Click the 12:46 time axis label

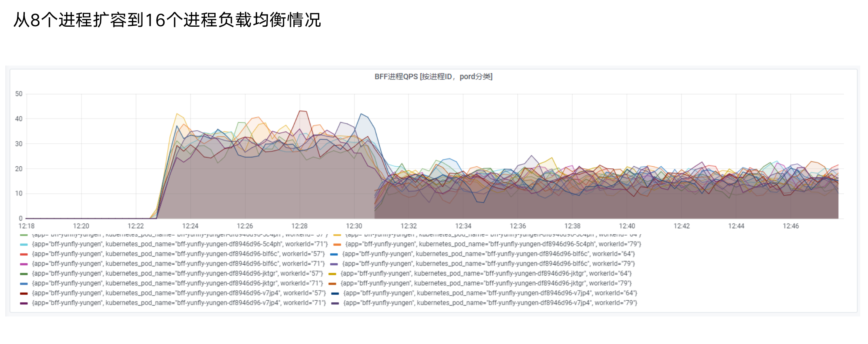coord(791,226)
